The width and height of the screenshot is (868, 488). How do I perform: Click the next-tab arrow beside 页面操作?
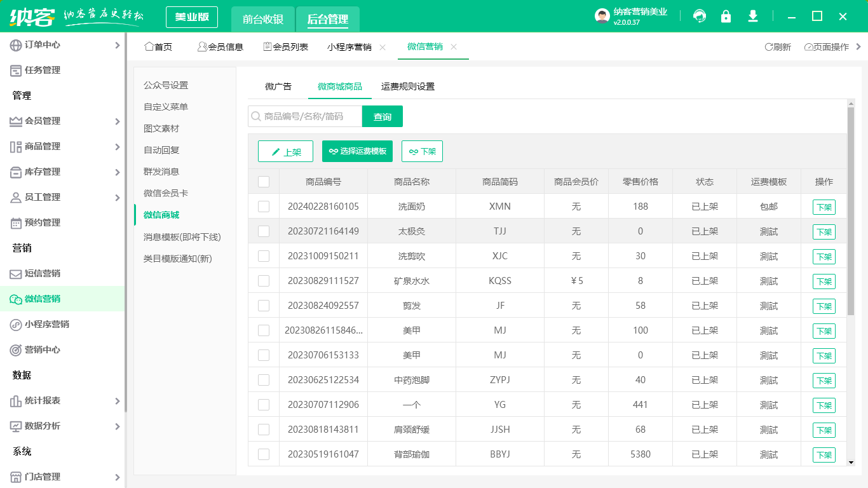[859, 46]
